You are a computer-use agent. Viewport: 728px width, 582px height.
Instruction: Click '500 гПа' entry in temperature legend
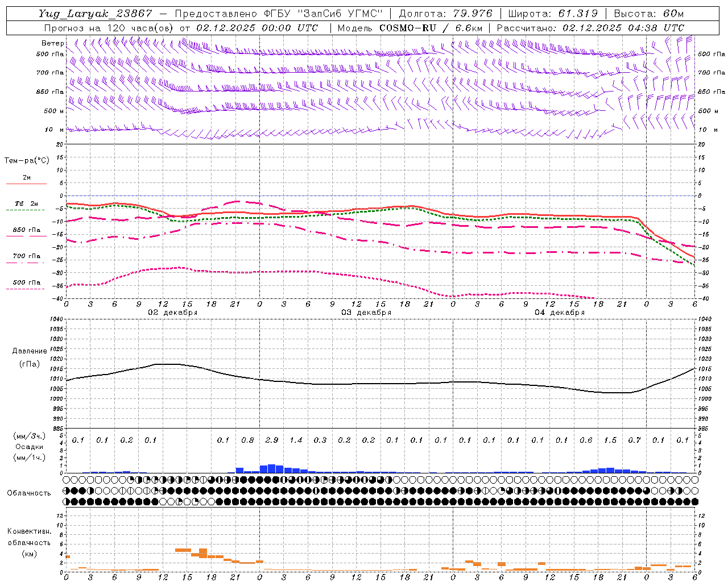tap(26, 282)
